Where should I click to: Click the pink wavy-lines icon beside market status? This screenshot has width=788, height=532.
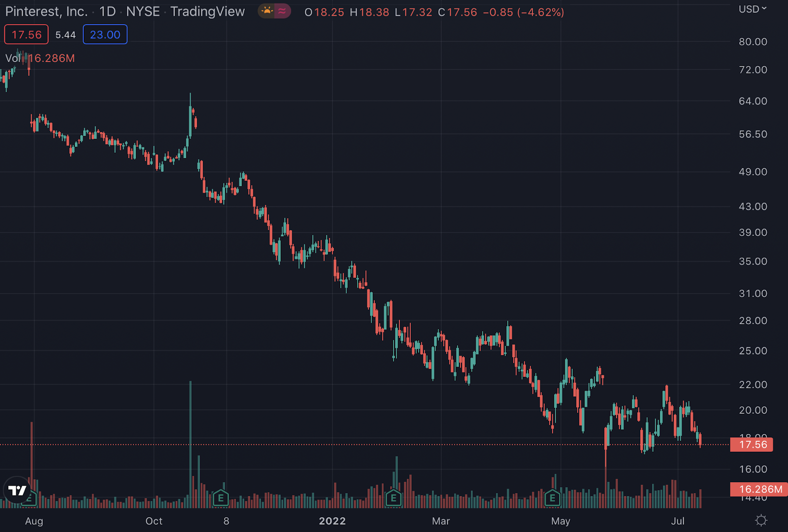[282, 11]
